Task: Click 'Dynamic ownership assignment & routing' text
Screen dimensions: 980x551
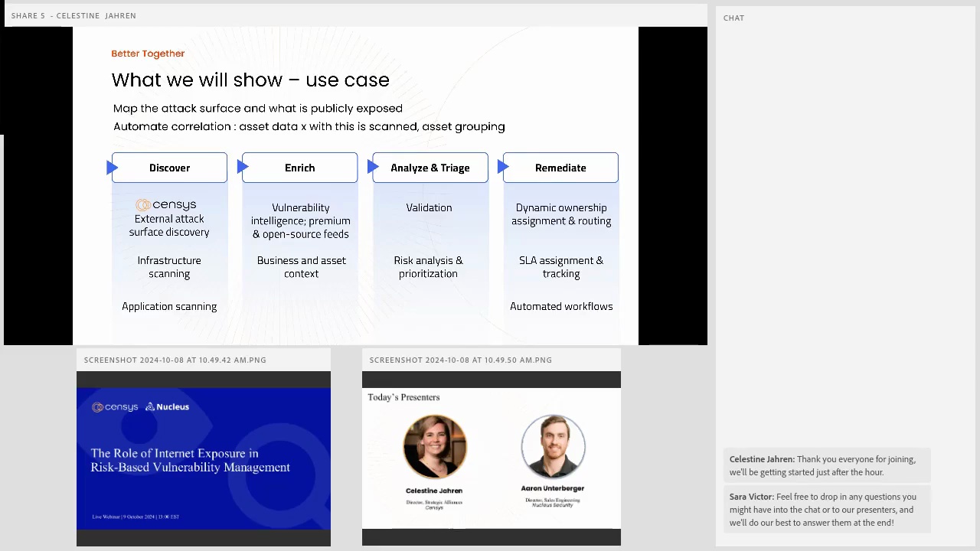Action: (x=561, y=214)
